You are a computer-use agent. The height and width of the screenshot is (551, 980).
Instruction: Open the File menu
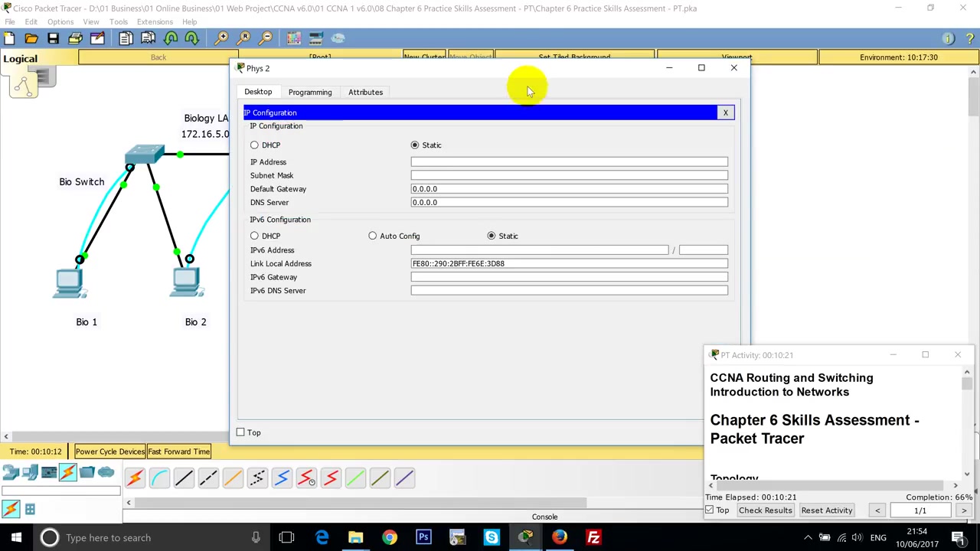click(x=10, y=21)
